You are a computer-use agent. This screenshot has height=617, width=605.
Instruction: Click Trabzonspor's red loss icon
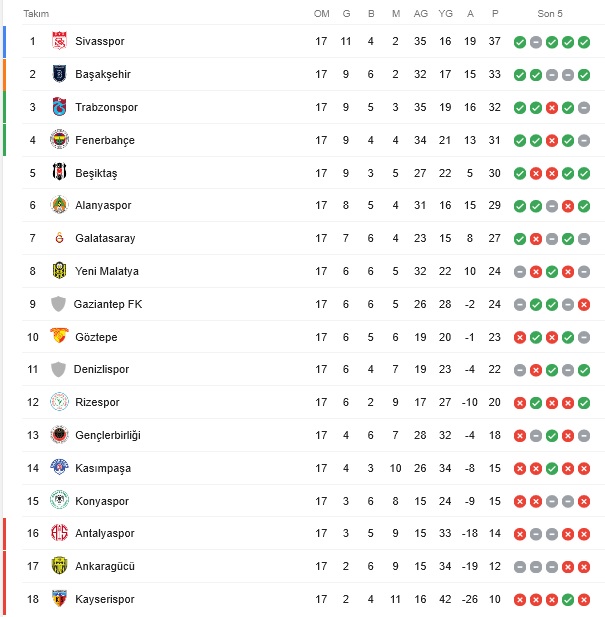pos(552,108)
